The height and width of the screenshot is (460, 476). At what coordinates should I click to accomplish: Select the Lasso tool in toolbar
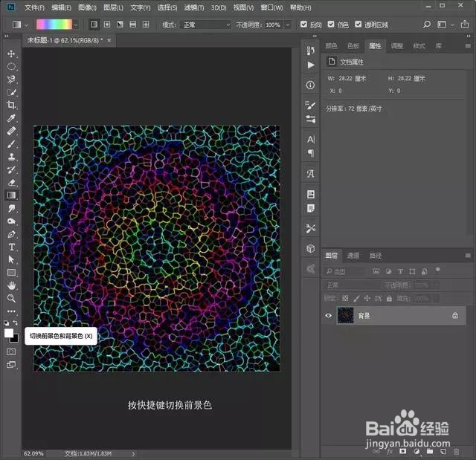point(11,79)
